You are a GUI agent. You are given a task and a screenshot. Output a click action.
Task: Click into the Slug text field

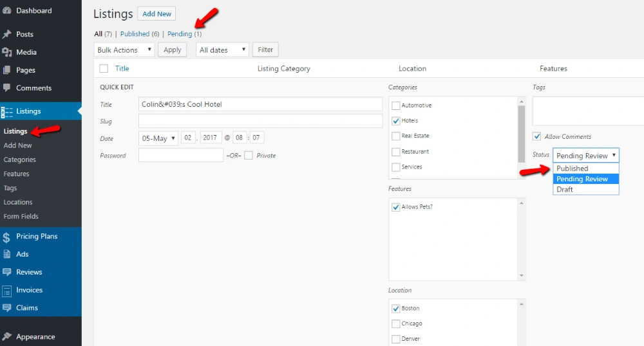click(260, 121)
